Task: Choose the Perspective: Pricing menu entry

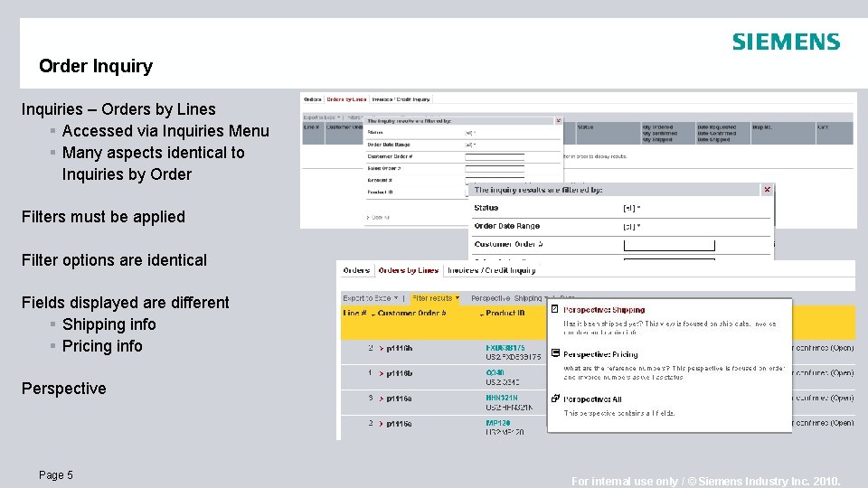Action: pos(600,354)
